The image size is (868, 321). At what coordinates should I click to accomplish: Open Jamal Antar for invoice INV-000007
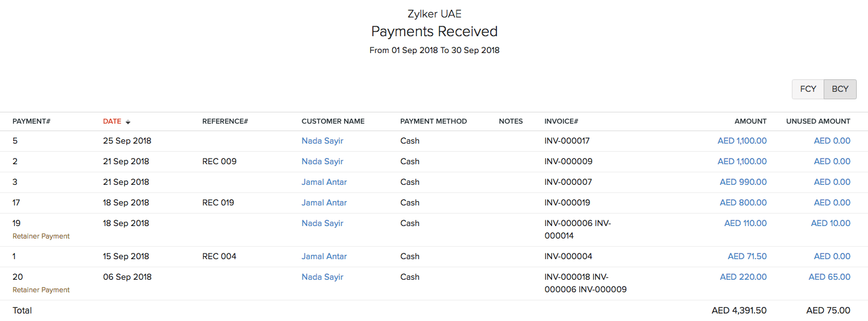pos(324,182)
